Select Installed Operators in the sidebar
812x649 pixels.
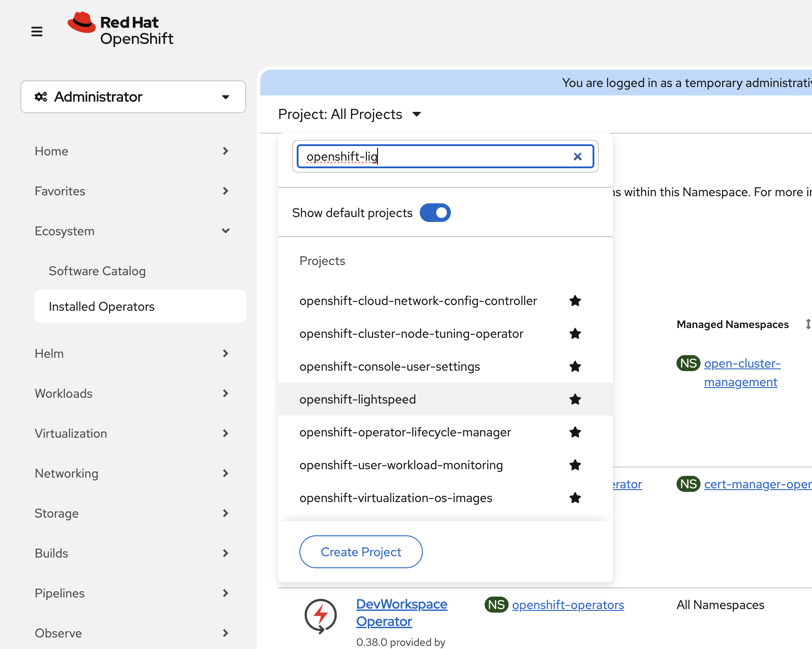click(x=102, y=306)
